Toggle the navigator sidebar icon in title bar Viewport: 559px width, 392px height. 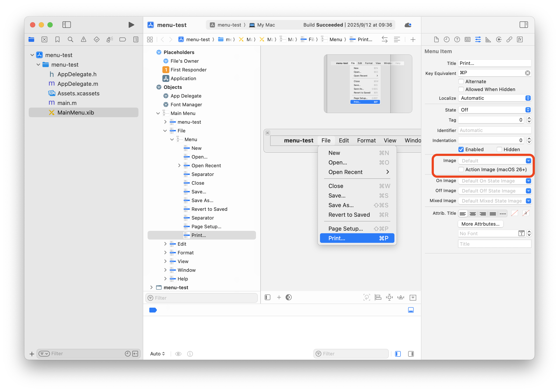(x=66, y=25)
